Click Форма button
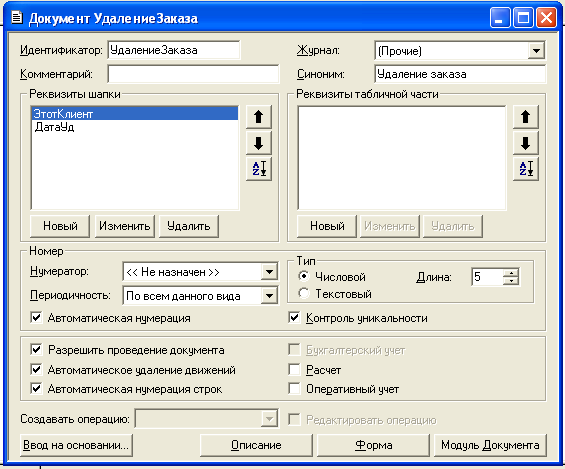The height and width of the screenshot is (469, 565). coord(373,445)
